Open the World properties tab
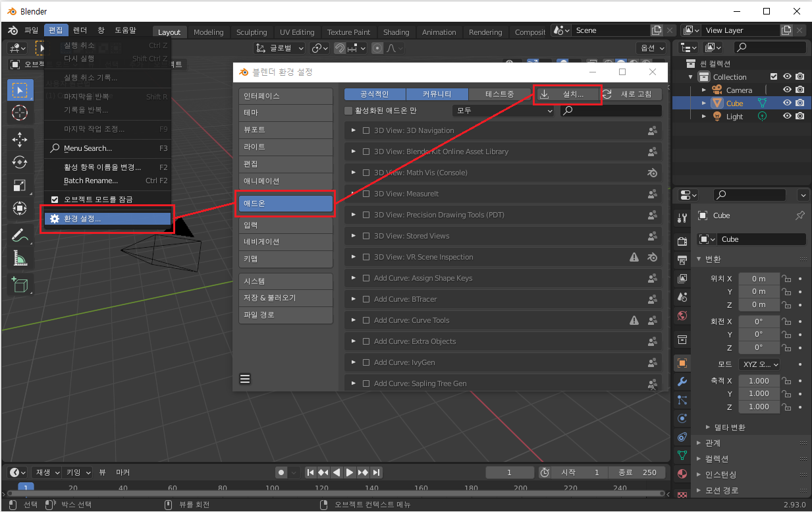This screenshot has width=812, height=512. [x=682, y=315]
